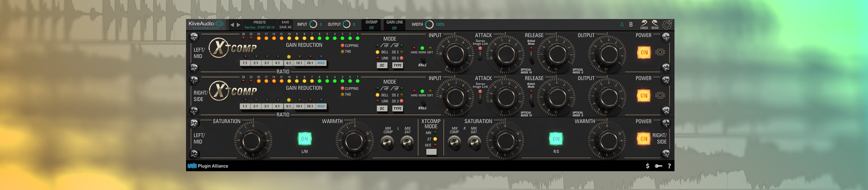Click the SAVE AS preset button

tap(285, 27)
